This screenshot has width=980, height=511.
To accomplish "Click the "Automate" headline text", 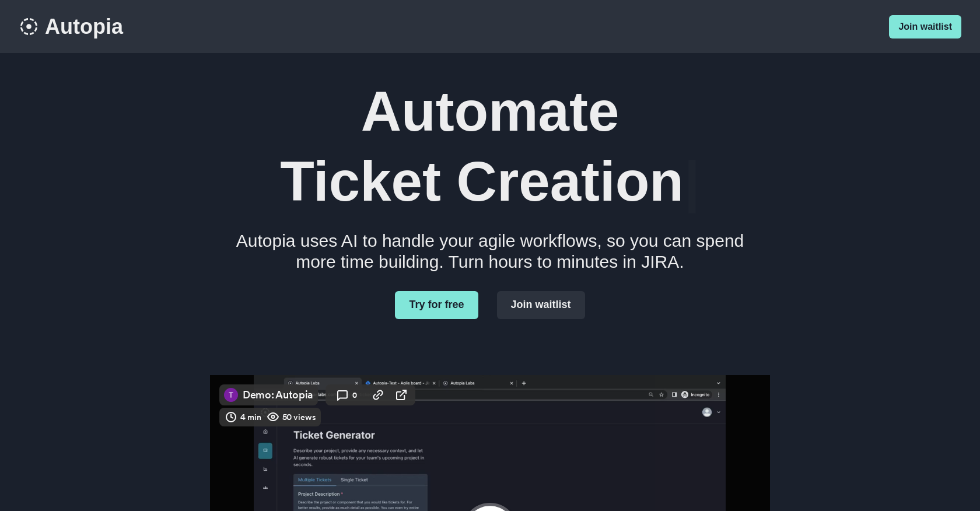I will (490, 111).
